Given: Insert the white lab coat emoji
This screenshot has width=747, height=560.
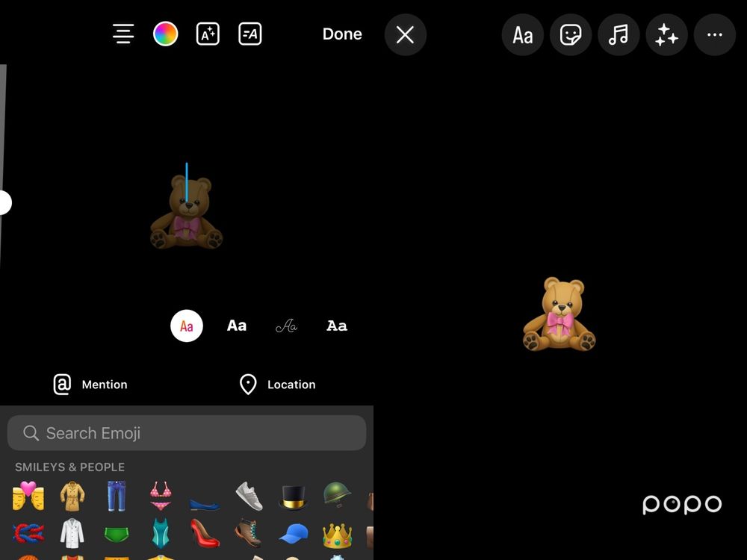Looking at the screenshot, I should point(72,533).
